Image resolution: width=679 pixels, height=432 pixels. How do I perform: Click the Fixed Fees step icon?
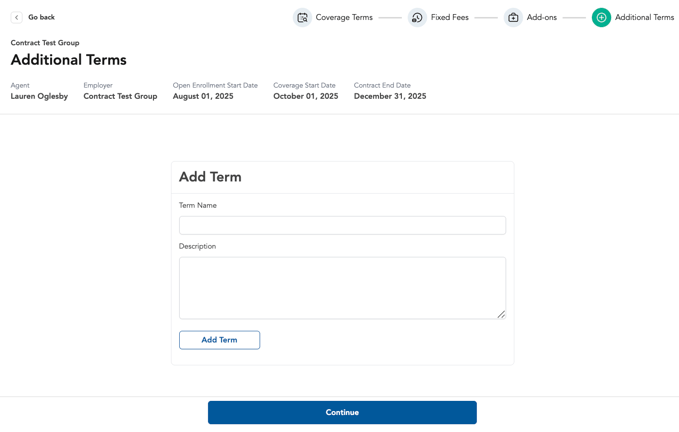point(417,17)
